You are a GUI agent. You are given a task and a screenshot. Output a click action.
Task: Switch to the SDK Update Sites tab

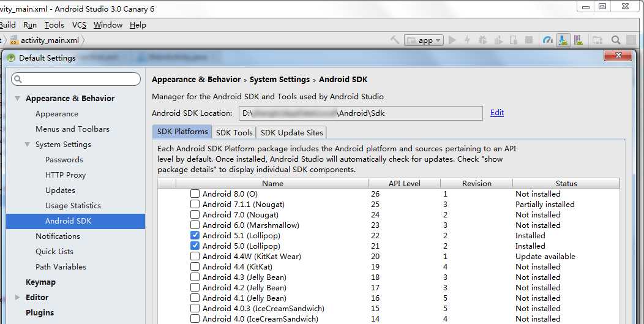coord(291,132)
